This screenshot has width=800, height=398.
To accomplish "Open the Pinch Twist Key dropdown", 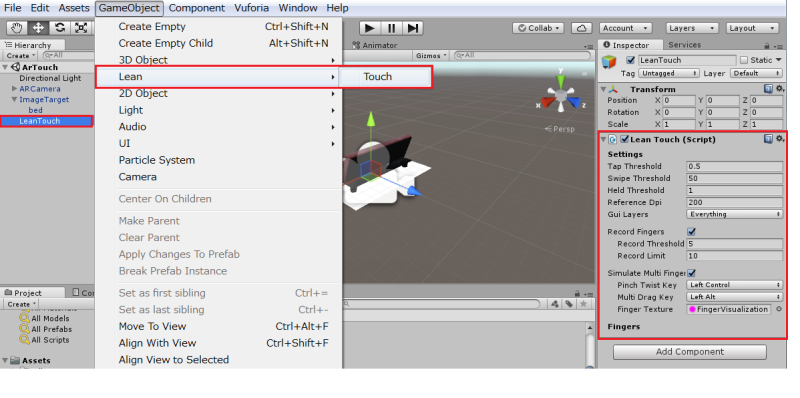I will pyautogui.click(x=734, y=285).
